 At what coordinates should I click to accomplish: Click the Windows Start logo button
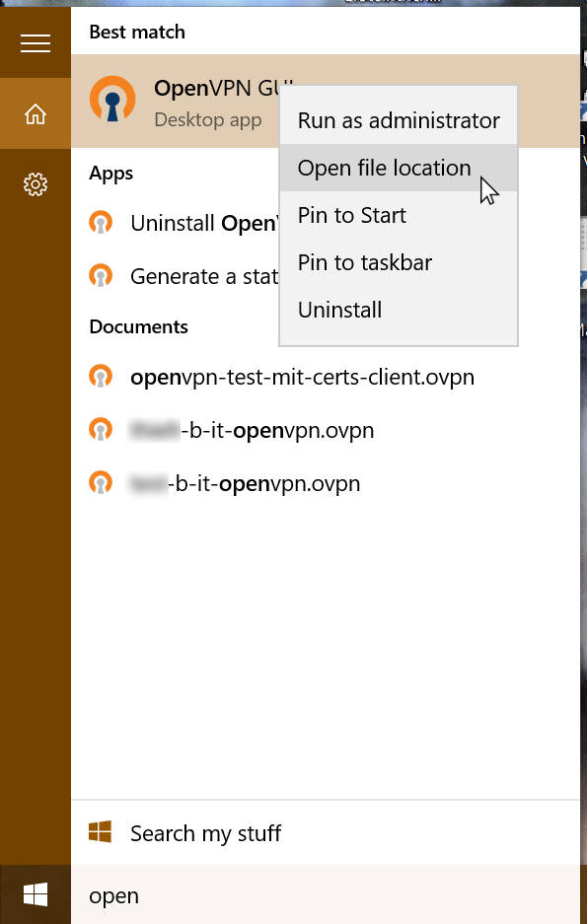(36, 895)
